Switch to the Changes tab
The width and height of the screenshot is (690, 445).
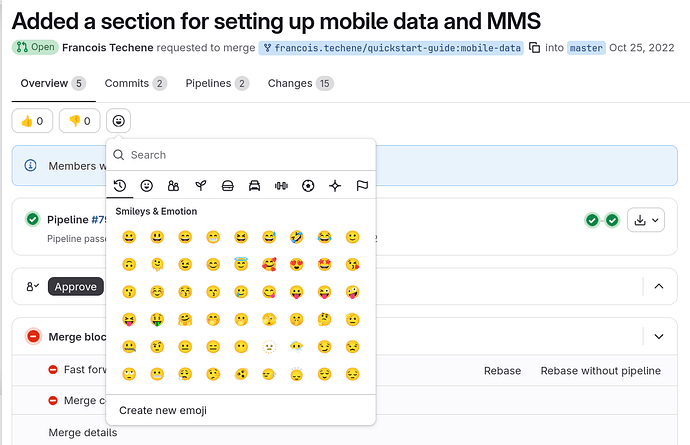pyautogui.click(x=301, y=84)
